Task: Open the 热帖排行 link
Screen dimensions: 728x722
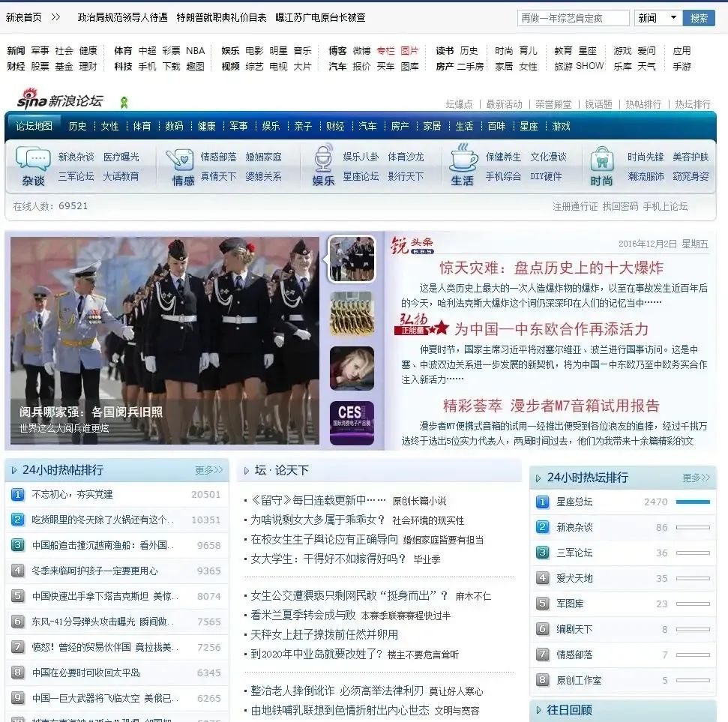Action: pos(643,104)
